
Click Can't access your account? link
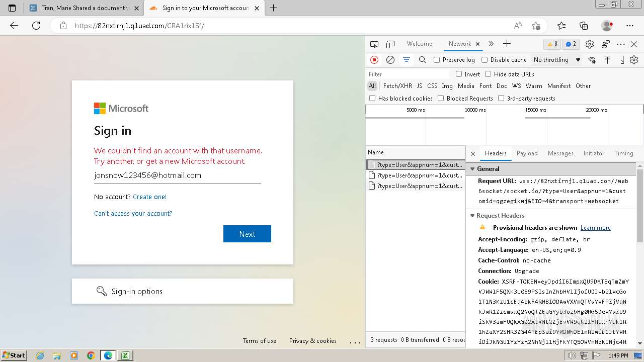pyautogui.click(x=133, y=213)
